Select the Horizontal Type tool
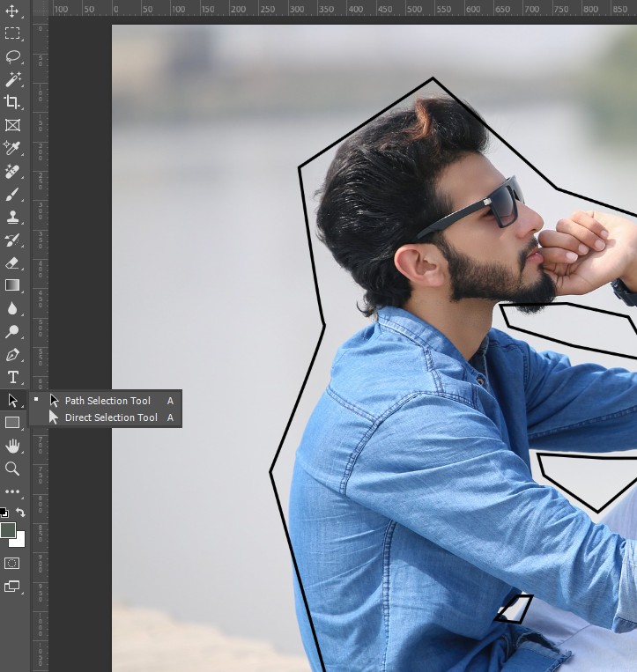The image size is (637, 672). click(x=12, y=377)
